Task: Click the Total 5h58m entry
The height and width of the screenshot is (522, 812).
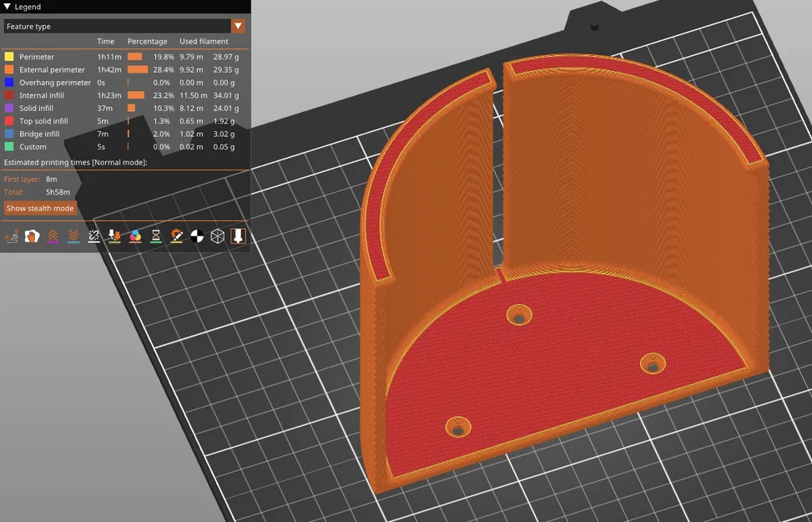Action: [x=37, y=192]
